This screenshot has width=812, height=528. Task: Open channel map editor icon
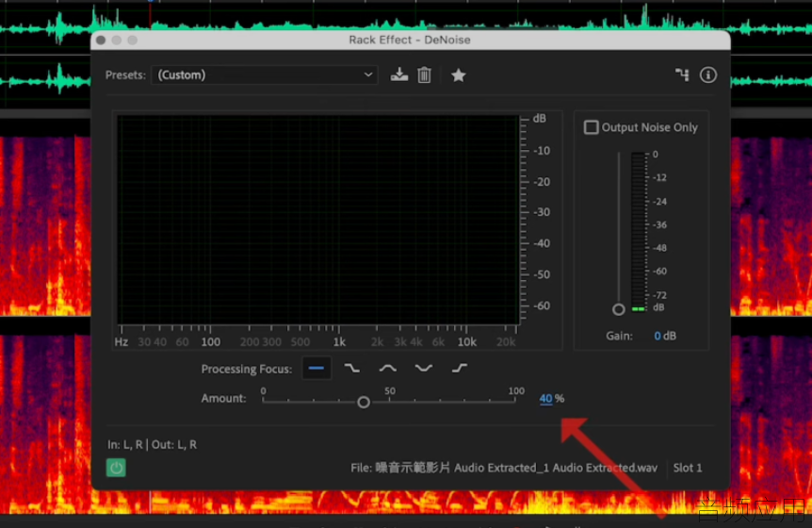[x=682, y=75]
